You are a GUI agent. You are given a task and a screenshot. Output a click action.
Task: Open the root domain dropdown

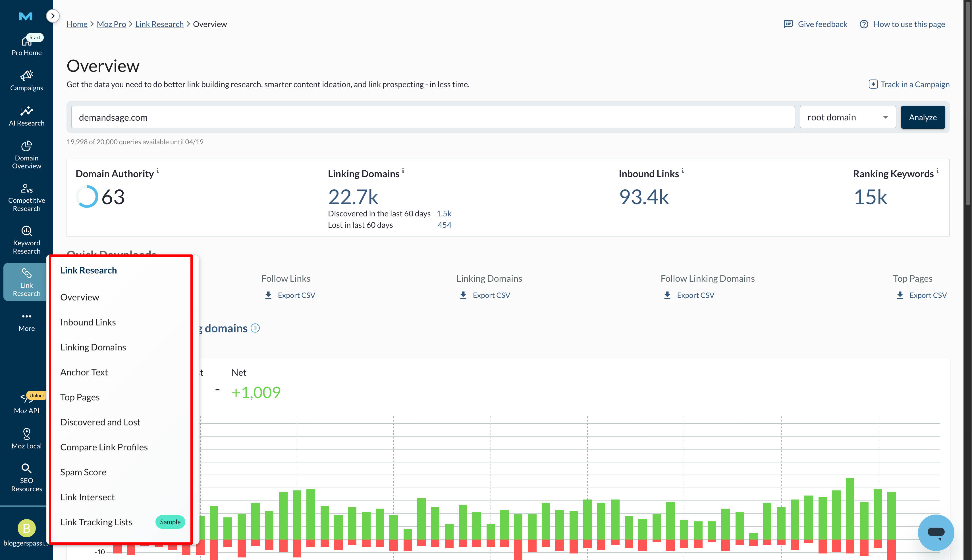pyautogui.click(x=847, y=117)
